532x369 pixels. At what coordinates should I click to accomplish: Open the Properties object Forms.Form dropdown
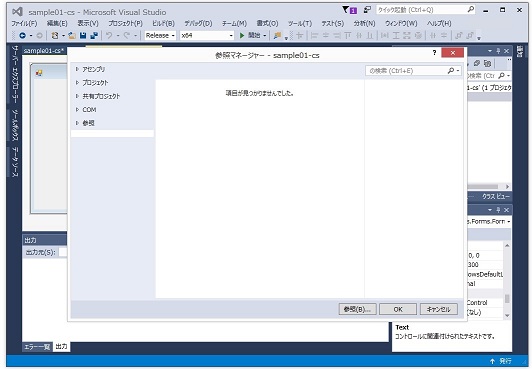509,222
